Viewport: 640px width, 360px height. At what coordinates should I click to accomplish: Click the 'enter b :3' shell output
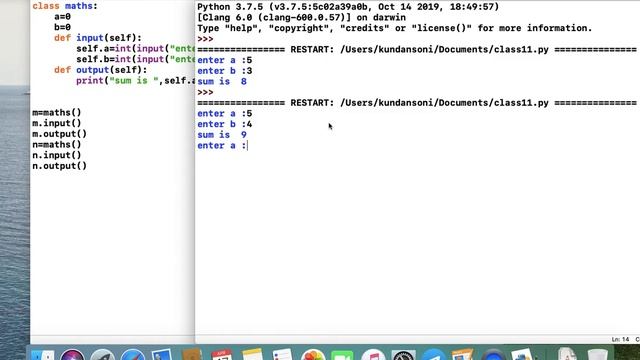(224, 71)
